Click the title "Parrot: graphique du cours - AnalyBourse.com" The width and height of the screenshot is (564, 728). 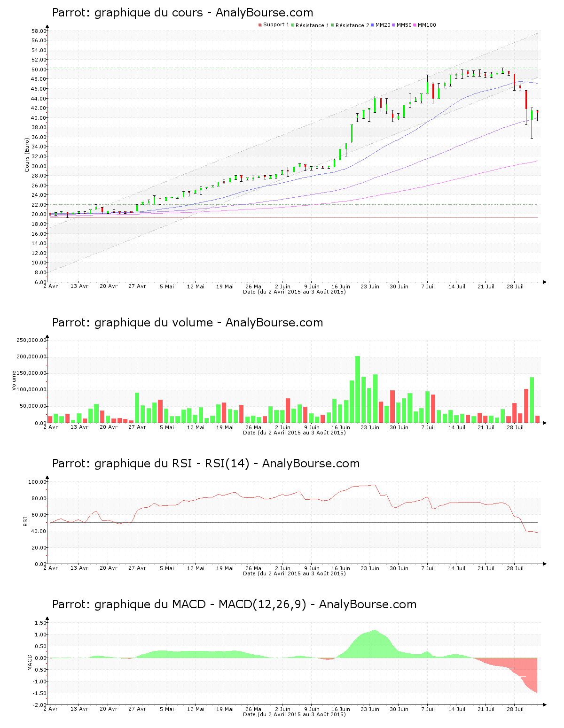pyautogui.click(x=182, y=13)
